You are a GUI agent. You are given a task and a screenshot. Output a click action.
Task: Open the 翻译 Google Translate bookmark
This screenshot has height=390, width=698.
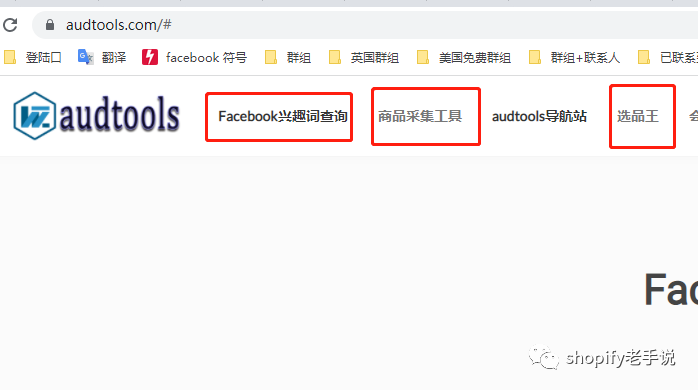click(102, 57)
